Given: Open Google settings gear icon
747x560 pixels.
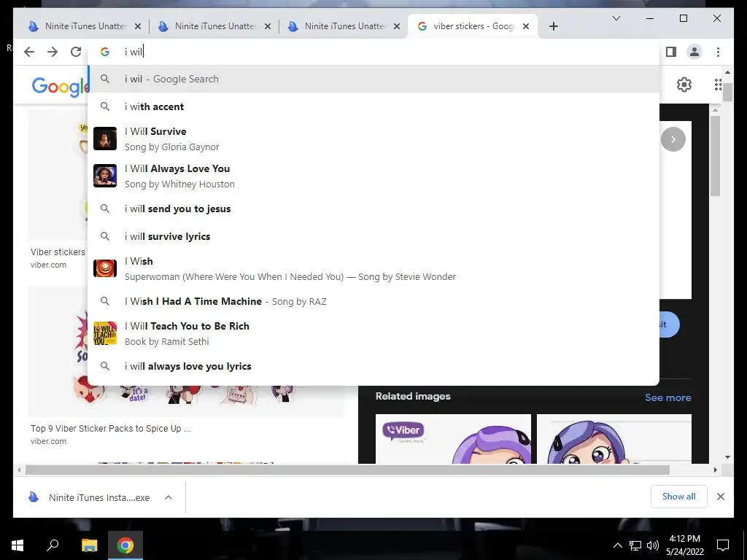Looking at the screenshot, I should coord(684,85).
